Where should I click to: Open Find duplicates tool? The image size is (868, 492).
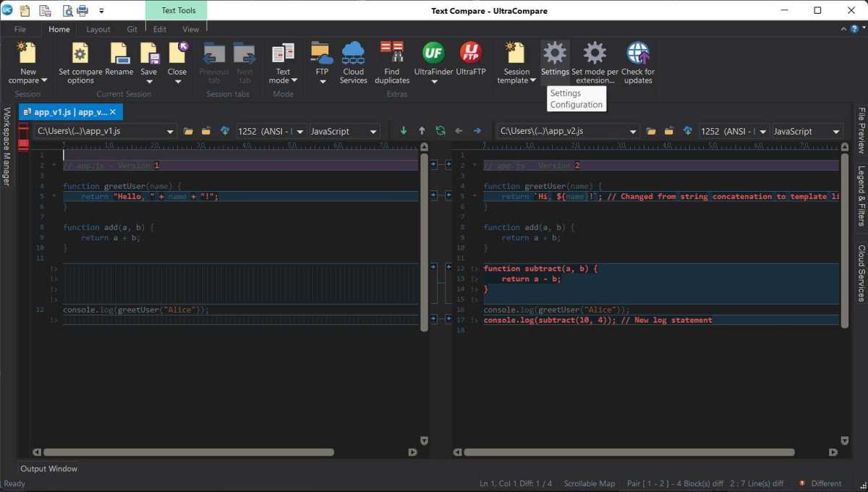click(392, 62)
